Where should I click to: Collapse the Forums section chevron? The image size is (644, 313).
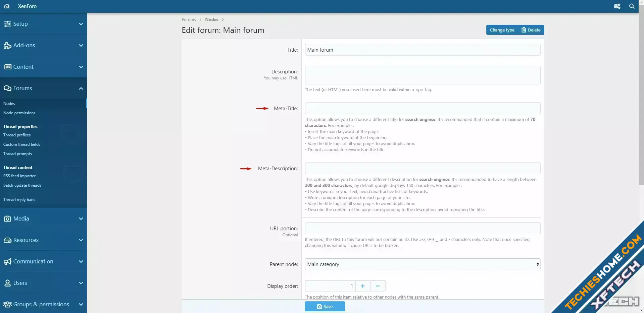click(x=81, y=88)
